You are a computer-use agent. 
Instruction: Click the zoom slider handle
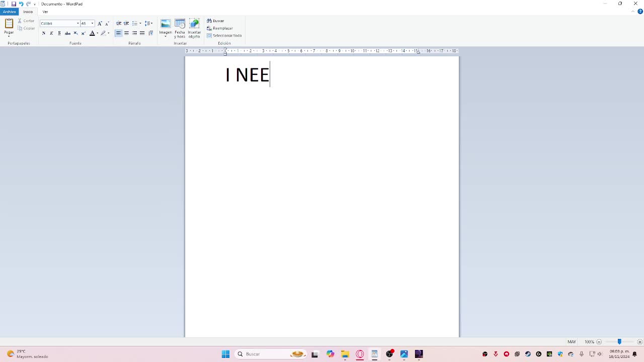click(619, 342)
